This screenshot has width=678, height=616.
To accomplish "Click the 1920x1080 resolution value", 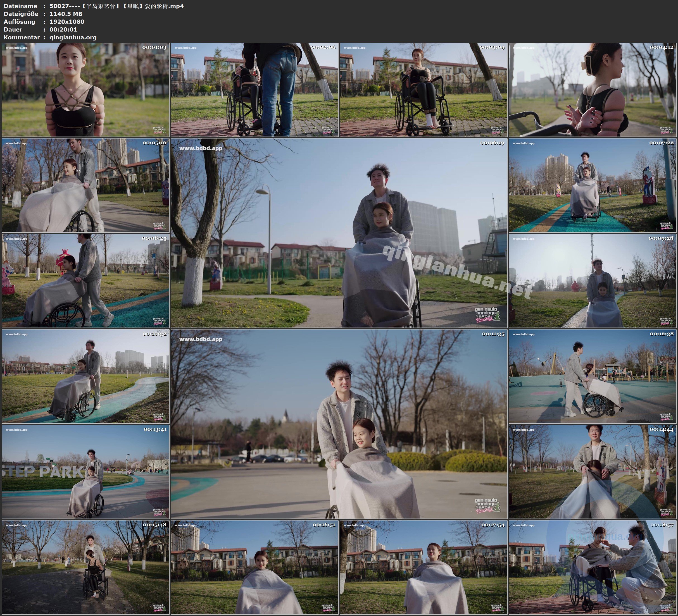I will coord(66,22).
